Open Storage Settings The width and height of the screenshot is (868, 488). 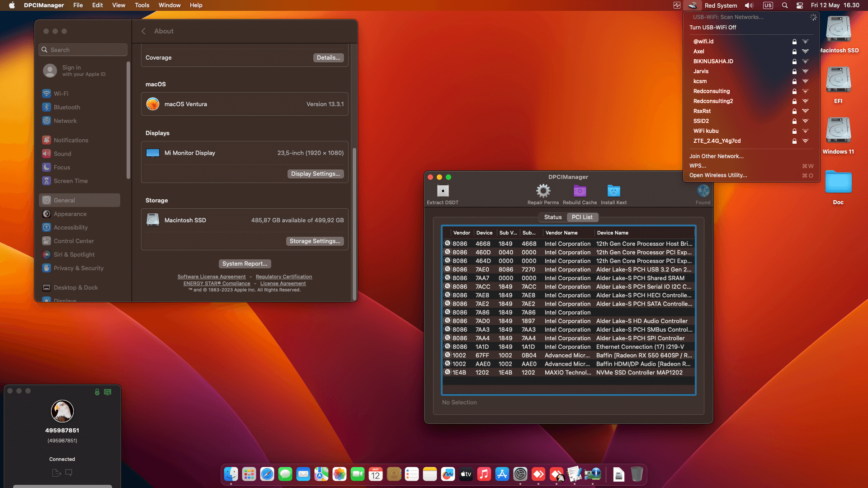[315, 241]
